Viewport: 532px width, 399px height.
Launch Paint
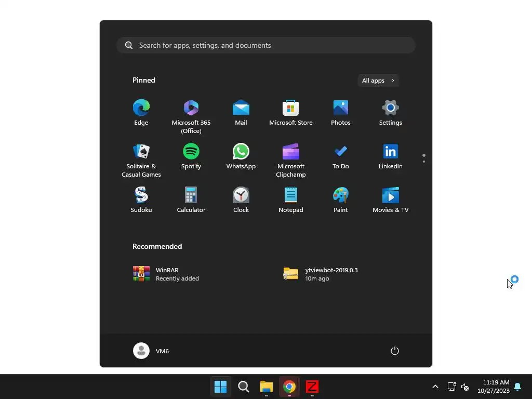click(x=341, y=200)
